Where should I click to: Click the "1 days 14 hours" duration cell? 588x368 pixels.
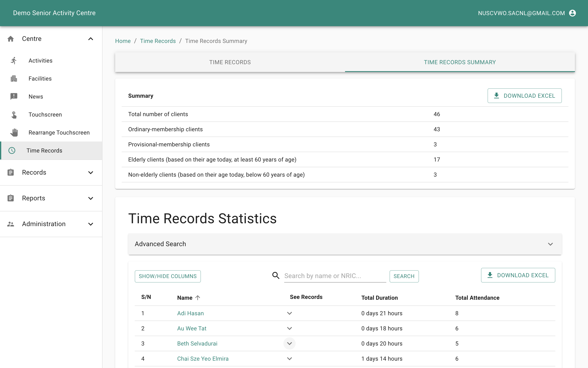pyautogui.click(x=381, y=359)
